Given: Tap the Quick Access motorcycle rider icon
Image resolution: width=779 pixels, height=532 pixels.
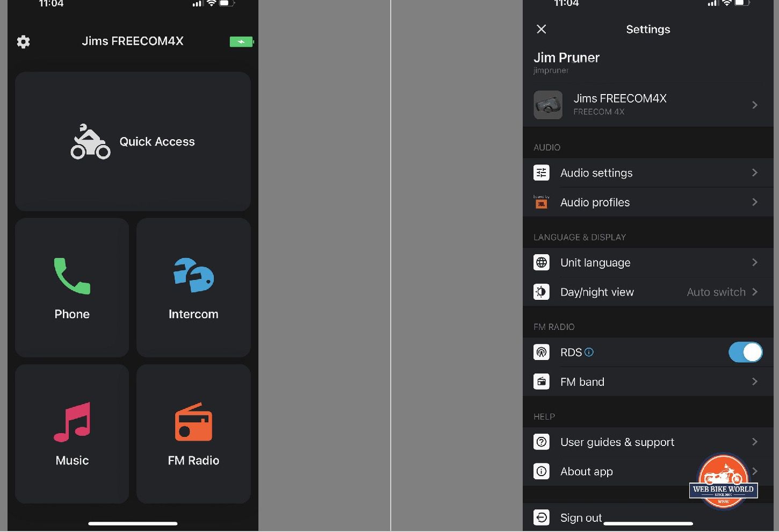Looking at the screenshot, I should click(90, 142).
